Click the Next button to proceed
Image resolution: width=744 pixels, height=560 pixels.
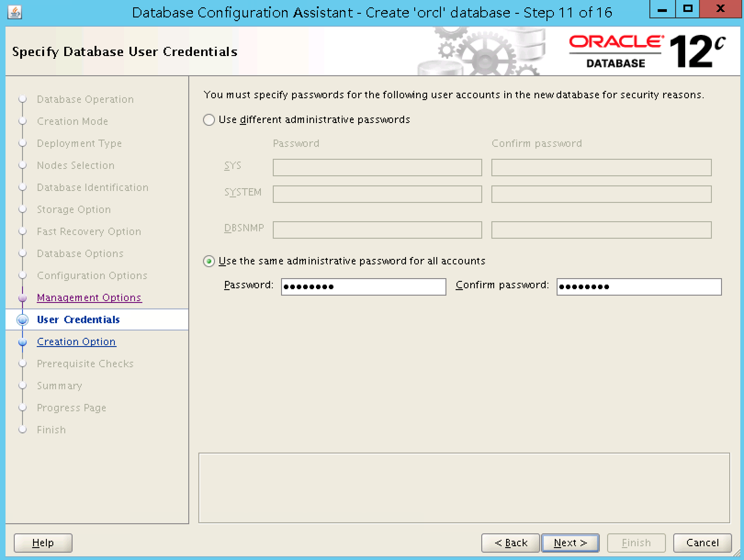click(569, 543)
